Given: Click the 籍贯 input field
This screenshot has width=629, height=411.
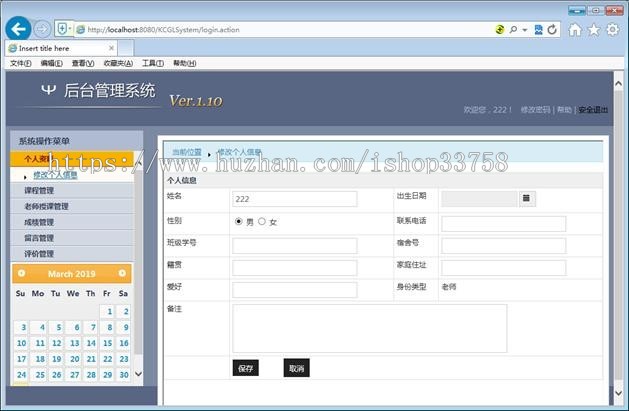Looking at the screenshot, I should [x=294, y=268].
